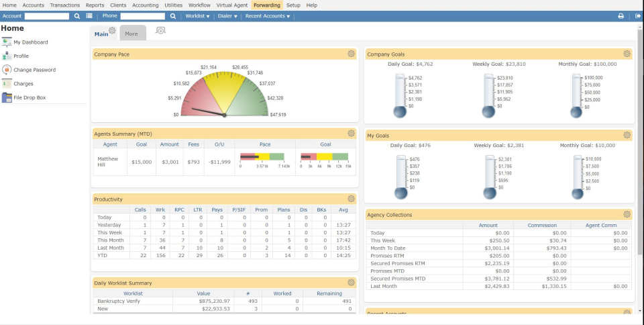Expand the Recent Accounts dropdown
The image size is (644, 325).
coord(267,15)
